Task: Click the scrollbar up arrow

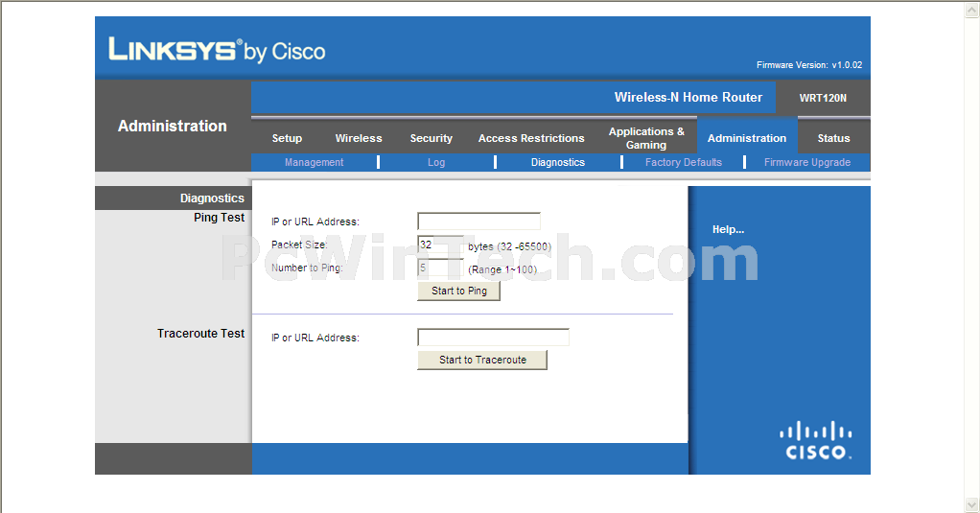Action: point(972,10)
